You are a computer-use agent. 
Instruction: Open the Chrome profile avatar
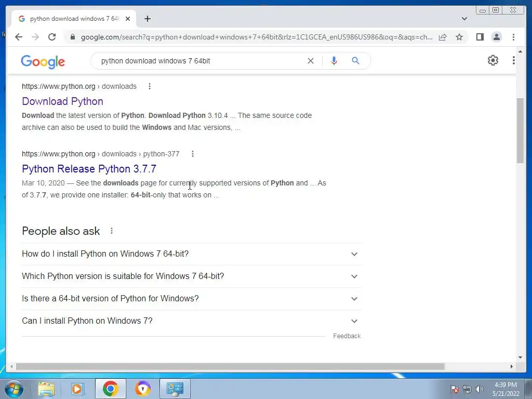pos(496,37)
